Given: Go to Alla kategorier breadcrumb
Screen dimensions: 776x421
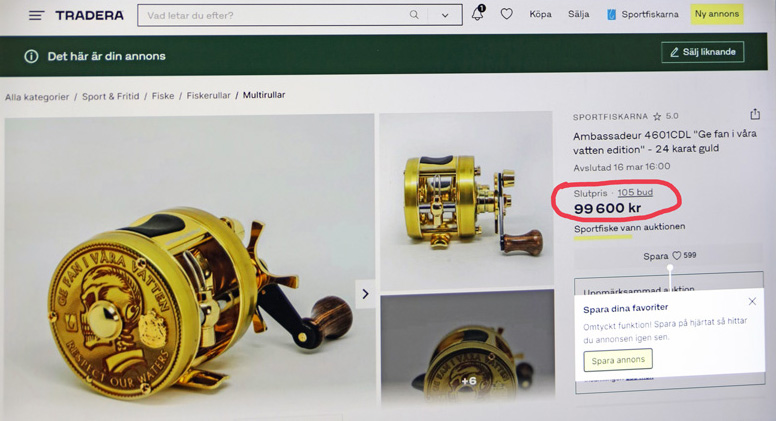Looking at the screenshot, I should (37, 97).
